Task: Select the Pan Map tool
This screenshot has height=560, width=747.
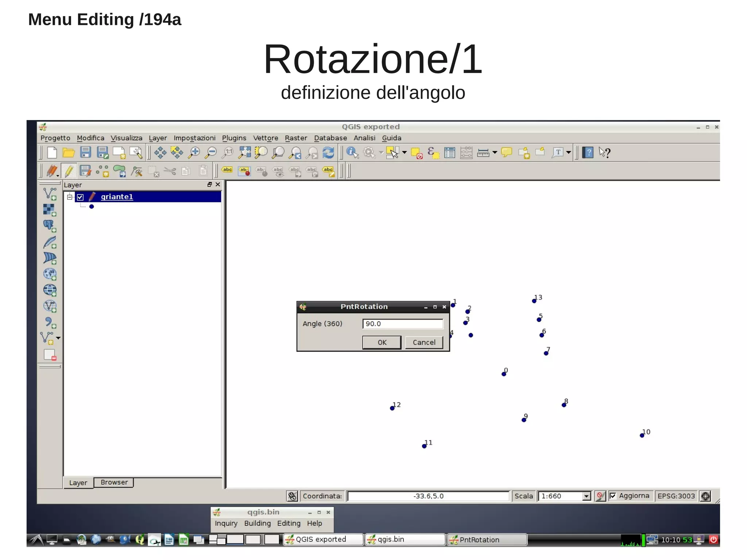Action: pos(160,152)
